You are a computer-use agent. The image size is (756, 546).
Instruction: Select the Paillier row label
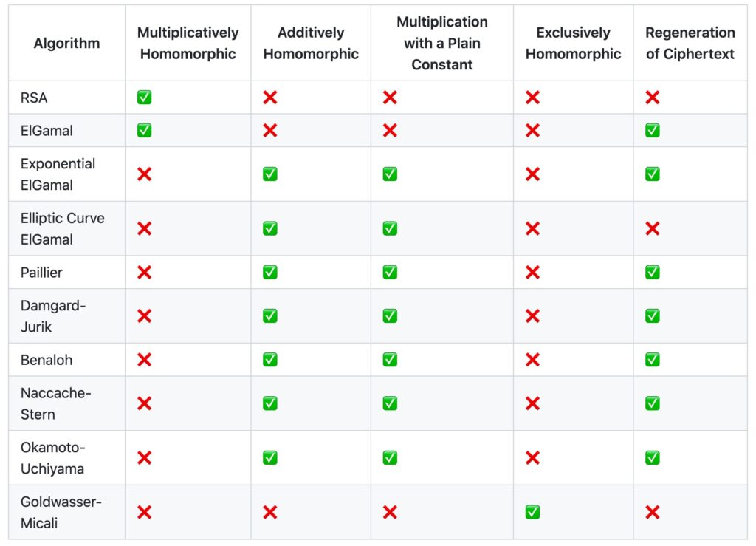coord(41,273)
